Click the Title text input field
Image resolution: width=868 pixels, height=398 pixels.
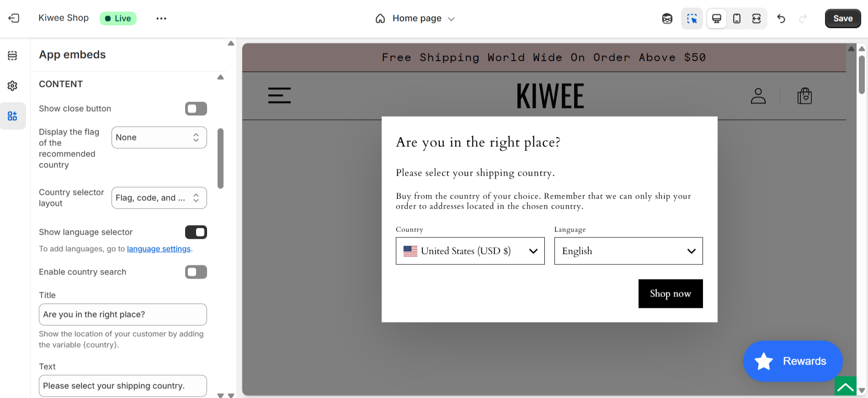click(122, 315)
